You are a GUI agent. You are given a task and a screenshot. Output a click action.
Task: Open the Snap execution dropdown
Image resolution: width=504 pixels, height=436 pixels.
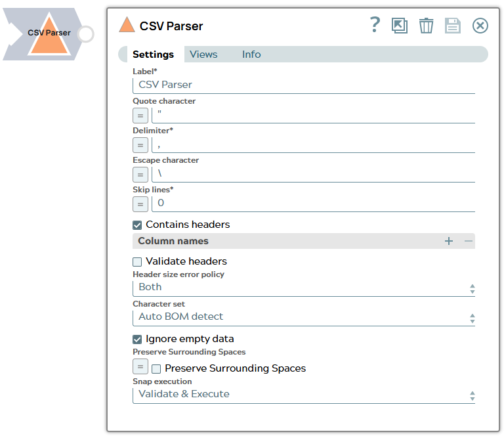coord(303,395)
